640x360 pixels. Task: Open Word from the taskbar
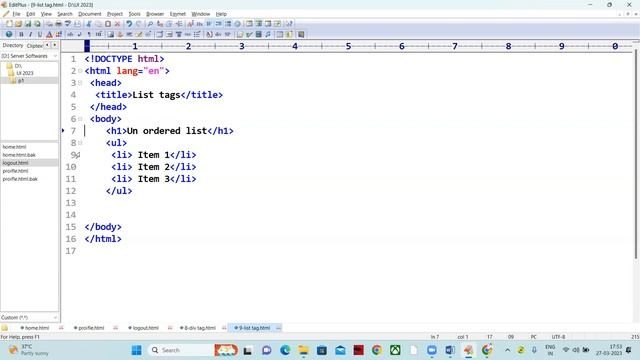pos(450,350)
